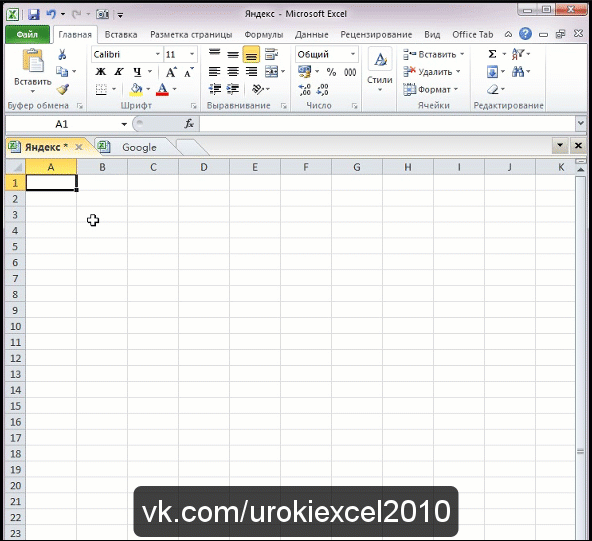Apply bold with the Ж button
This screenshot has height=541, width=592.
pos(100,71)
